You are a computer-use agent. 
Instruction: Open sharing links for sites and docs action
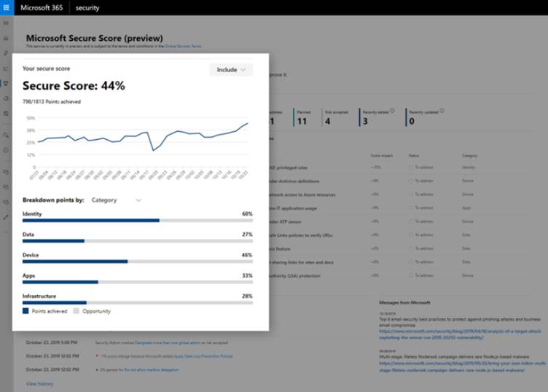301,262
